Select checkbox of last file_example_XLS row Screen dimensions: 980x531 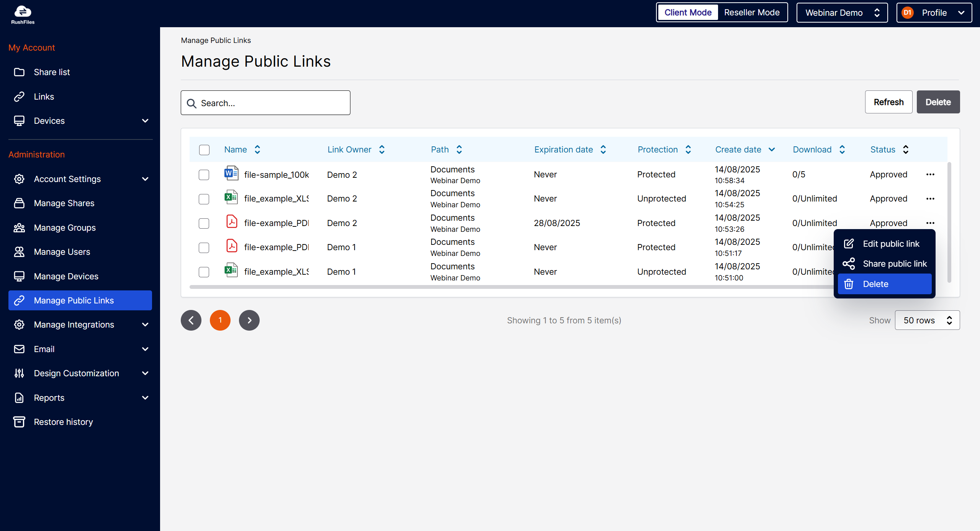[x=204, y=272]
